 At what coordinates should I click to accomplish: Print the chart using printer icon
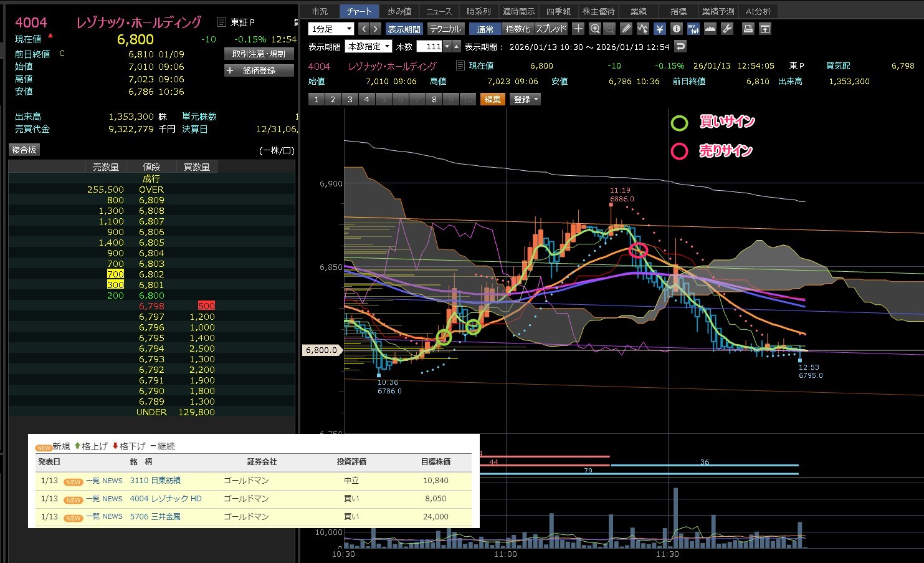(748, 29)
